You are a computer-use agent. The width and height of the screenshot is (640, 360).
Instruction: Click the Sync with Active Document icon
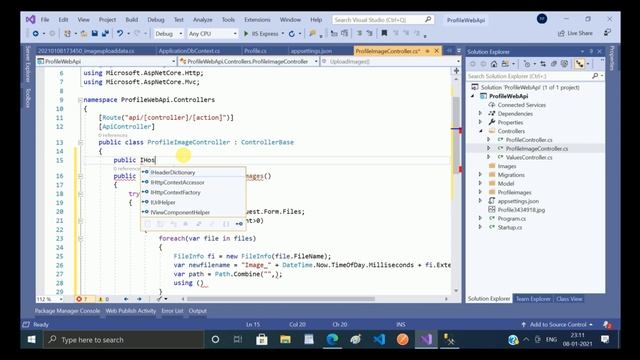pos(543,64)
